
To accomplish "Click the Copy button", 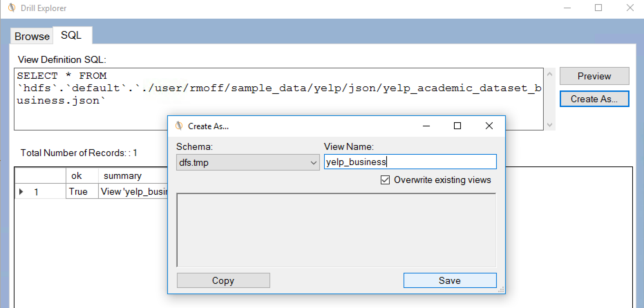I will tap(223, 280).
